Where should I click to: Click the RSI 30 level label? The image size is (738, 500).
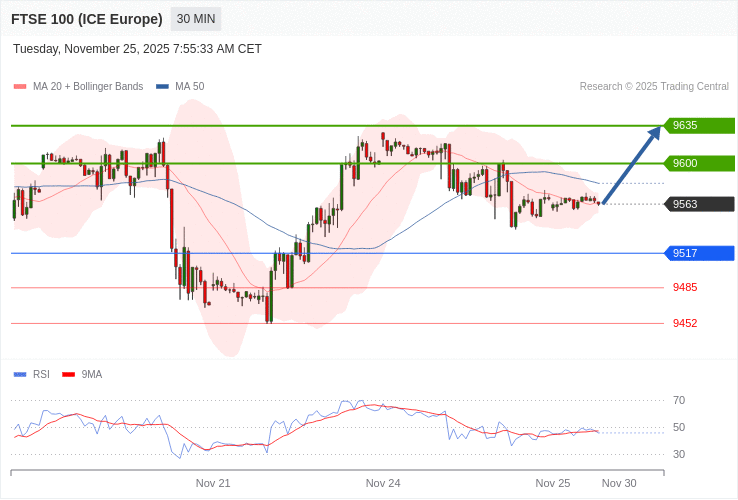coord(679,454)
